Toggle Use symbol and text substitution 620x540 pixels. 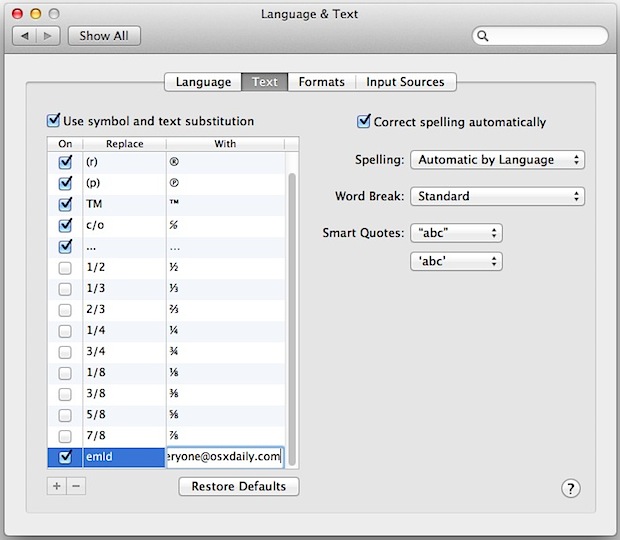53,120
